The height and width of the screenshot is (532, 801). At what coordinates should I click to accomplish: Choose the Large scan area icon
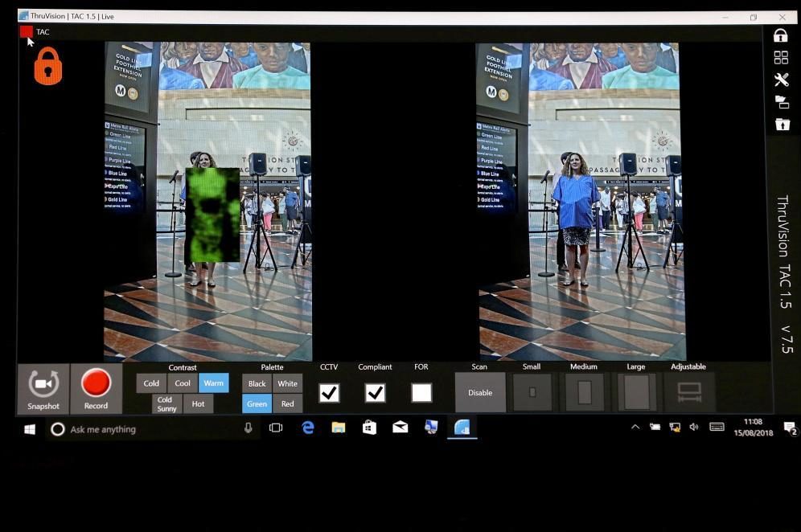tap(636, 392)
